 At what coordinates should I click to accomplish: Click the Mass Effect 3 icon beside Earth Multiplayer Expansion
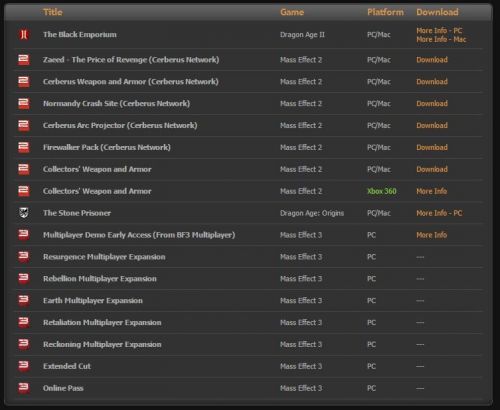point(24,301)
